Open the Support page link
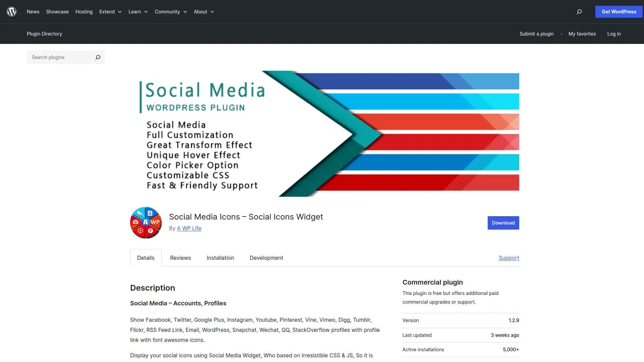The width and height of the screenshot is (644, 362). click(x=509, y=258)
